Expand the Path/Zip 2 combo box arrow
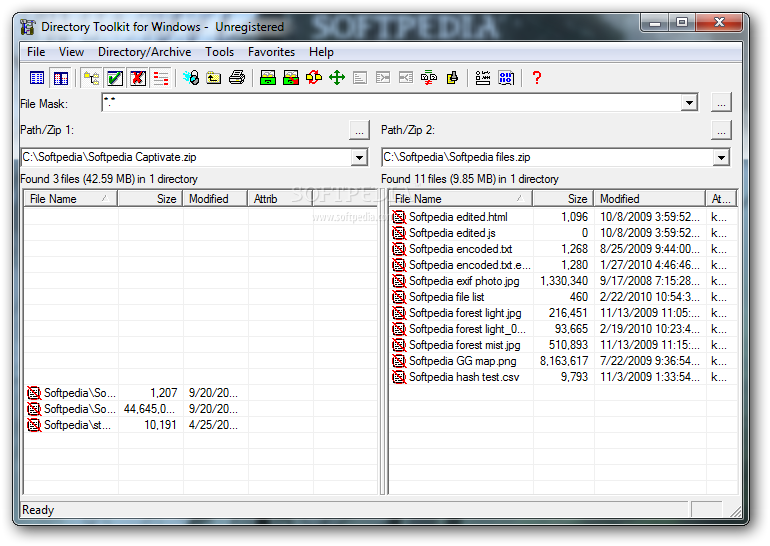Viewport: 770px width, 546px height. [721, 158]
